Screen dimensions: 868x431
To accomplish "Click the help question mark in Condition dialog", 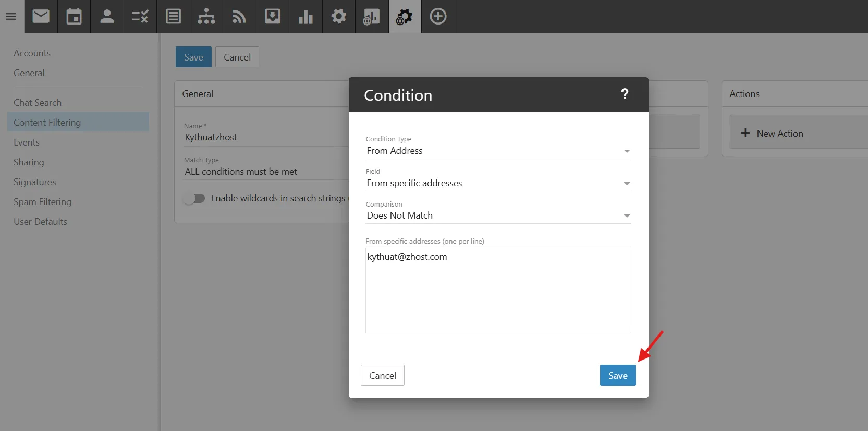I will click(624, 94).
